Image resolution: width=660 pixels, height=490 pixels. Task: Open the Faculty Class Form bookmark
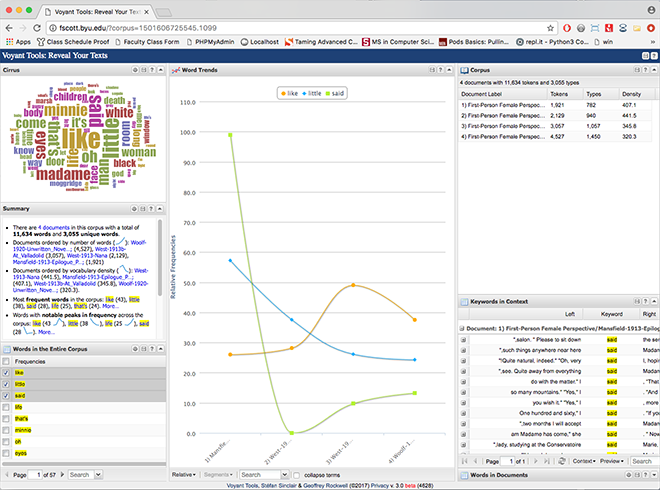tap(157, 42)
